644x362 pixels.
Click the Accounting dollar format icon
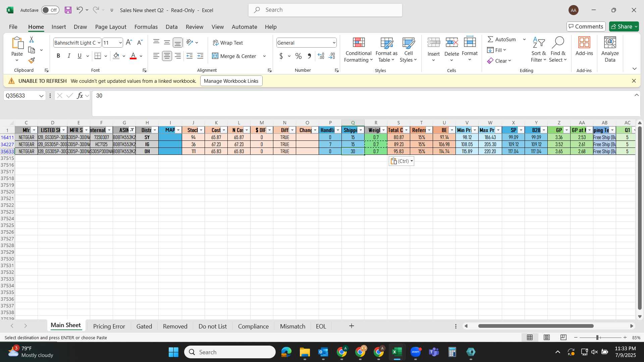pyautogui.click(x=281, y=56)
